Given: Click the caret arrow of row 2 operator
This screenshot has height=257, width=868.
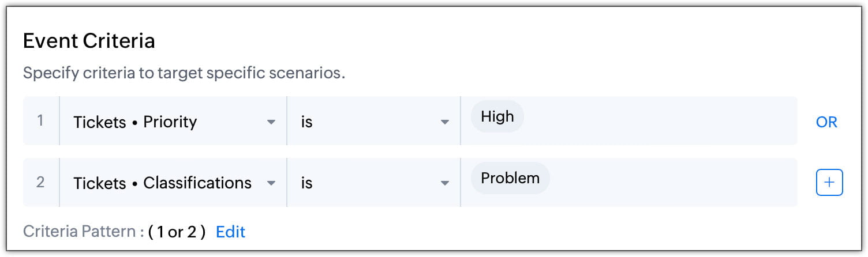Looking at the screenshot, I should 444,183.
